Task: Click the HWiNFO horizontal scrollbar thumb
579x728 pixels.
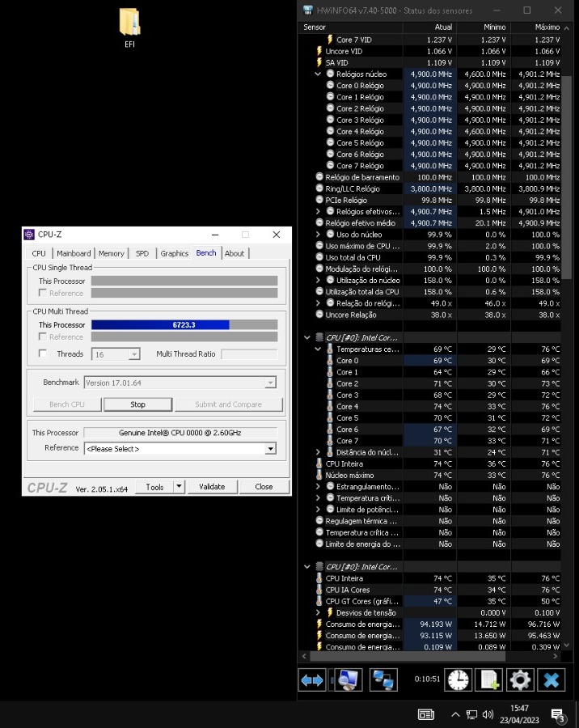Action: click(408, 656)
